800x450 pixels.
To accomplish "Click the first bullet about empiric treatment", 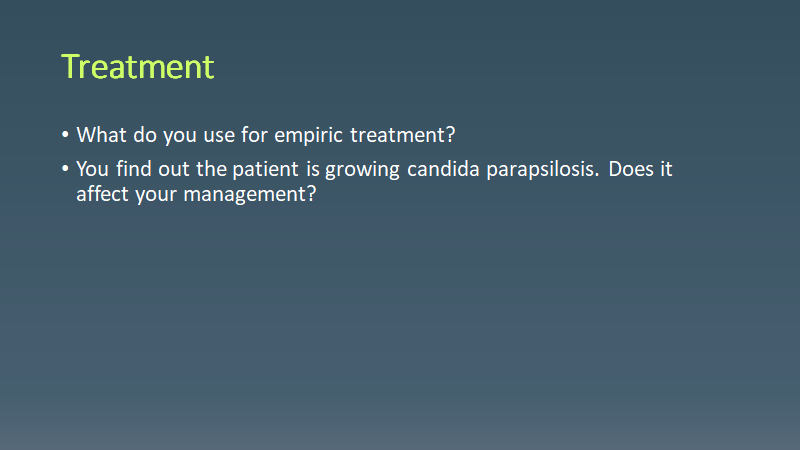I will [x=266, y=135].
